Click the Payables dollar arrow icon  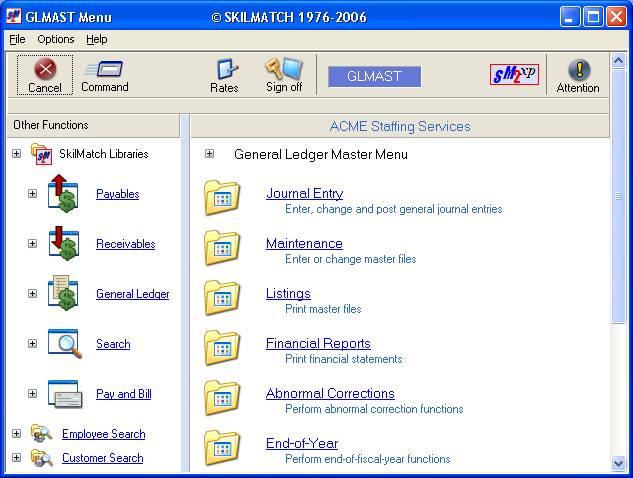pos(63,193)
